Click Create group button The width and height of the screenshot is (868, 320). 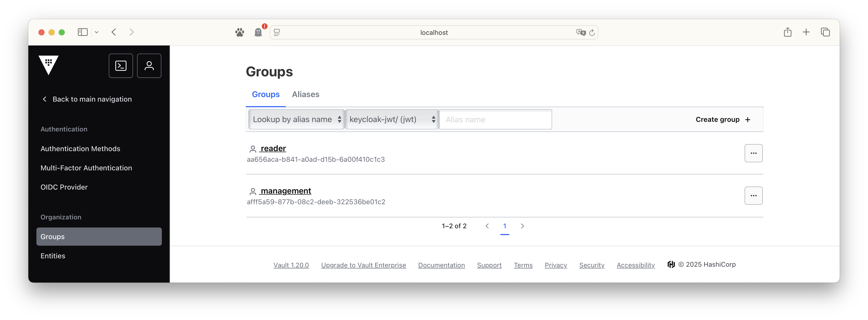click(722, 120)
